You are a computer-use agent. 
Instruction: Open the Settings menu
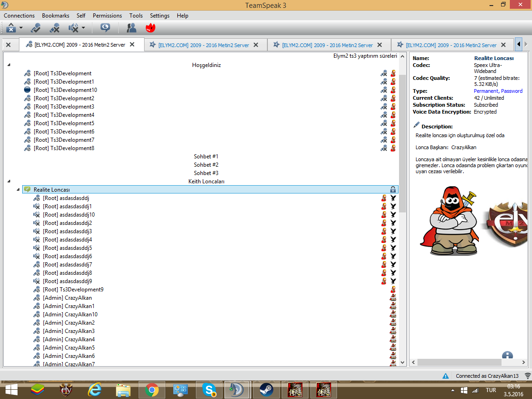click(x=159, y=16)
